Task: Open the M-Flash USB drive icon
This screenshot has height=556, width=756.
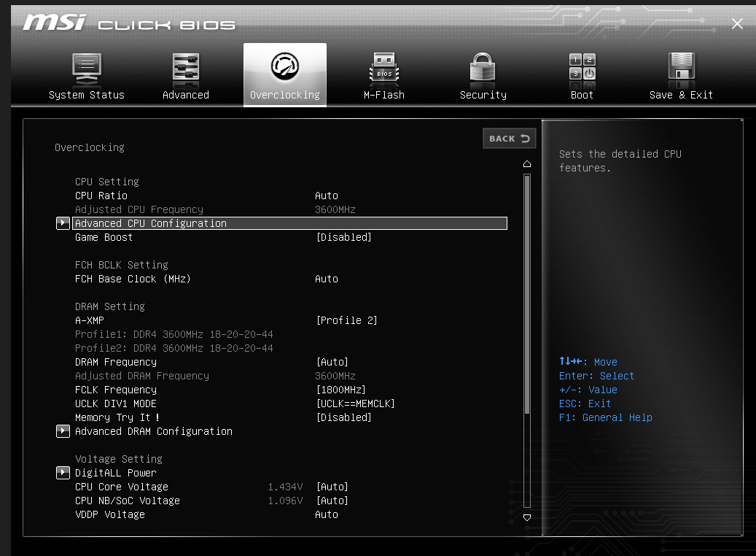Action: (384, 67)
